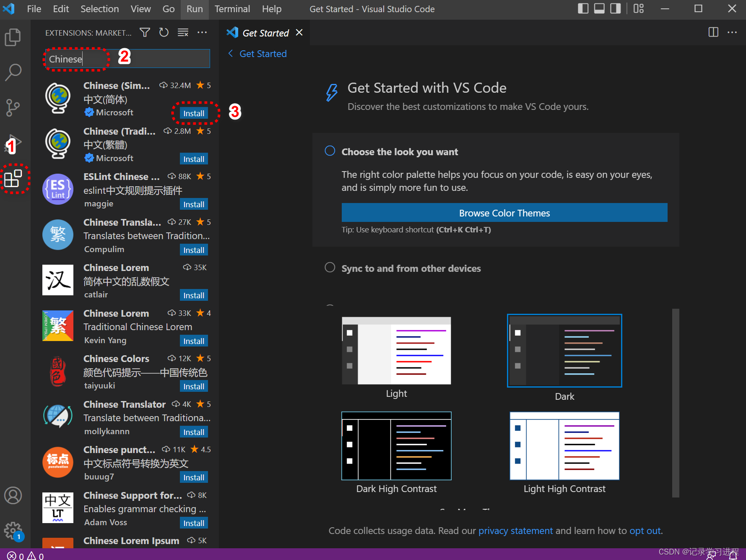Open the Go menu
Image resolution: width=746 pixels, height=560 pixels.
point(168,9)
